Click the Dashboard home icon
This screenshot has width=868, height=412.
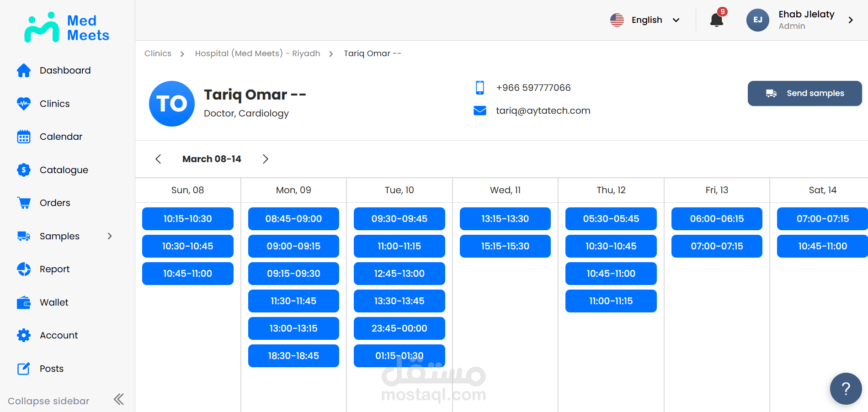click(x=24, y=70)
